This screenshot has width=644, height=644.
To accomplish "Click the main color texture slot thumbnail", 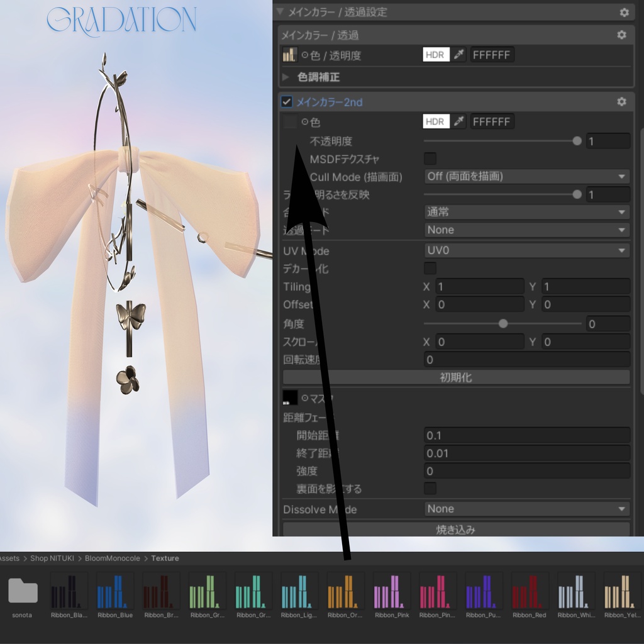I will [x=289, y=55].
